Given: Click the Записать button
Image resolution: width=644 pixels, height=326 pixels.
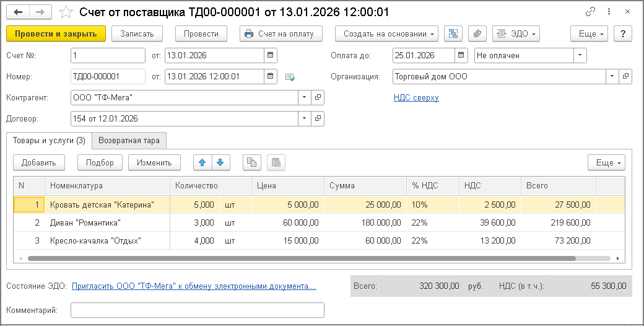Looking at the screenshot, I should [137, 33].
